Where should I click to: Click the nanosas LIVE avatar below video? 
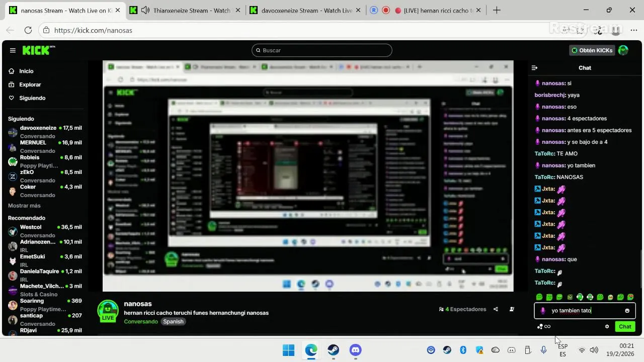click(108, 311)
